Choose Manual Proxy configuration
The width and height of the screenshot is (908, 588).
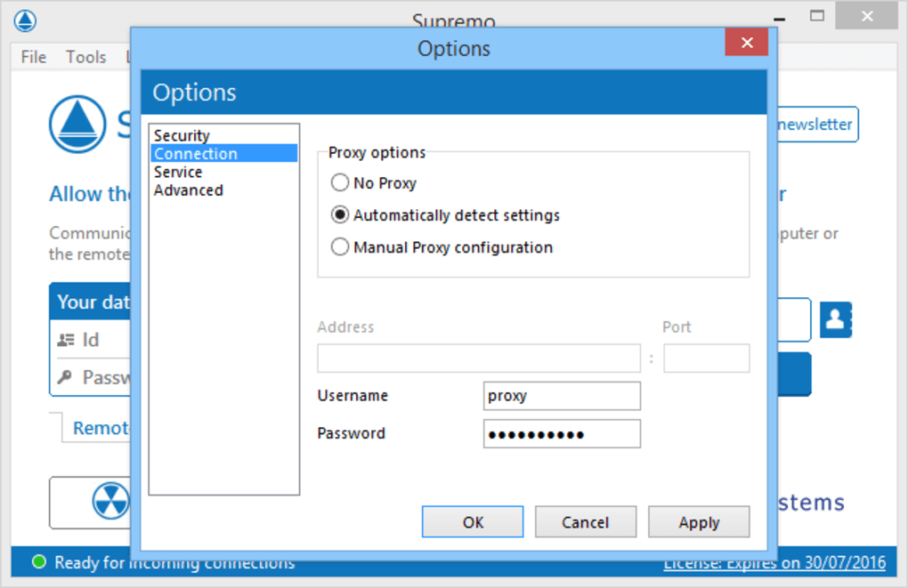coord(339,246)
